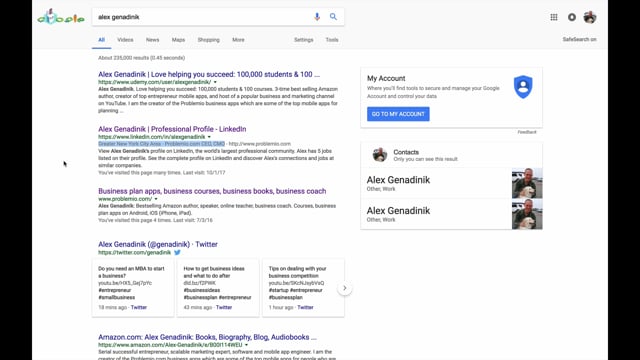Screen dimensions: 640x360
Task: Click the SafeSearch on label
Action: [579, 39]
